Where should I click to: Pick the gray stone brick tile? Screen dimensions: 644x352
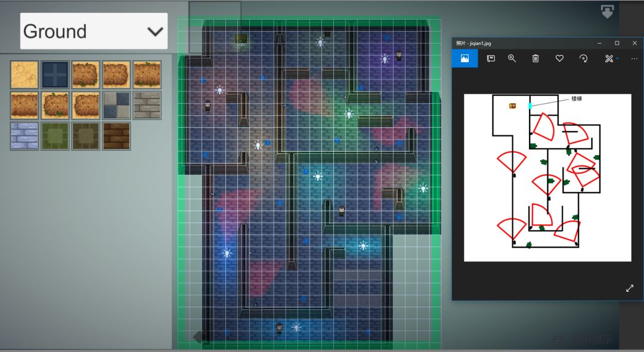(x=147, y=105)
